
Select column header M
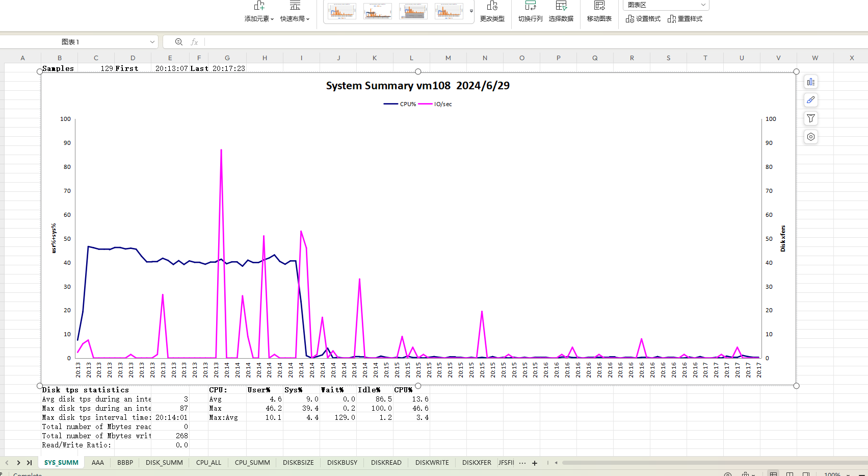click(448, 58)
